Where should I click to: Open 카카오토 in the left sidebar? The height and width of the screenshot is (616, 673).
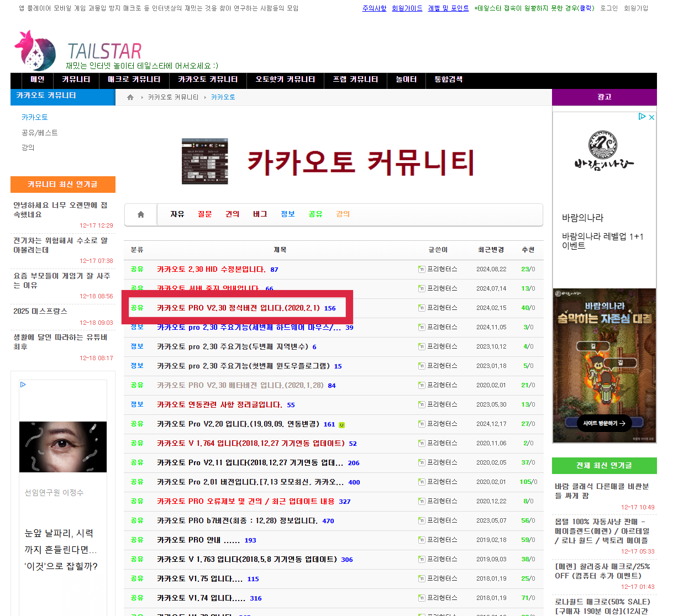click(x=35, y=118)
